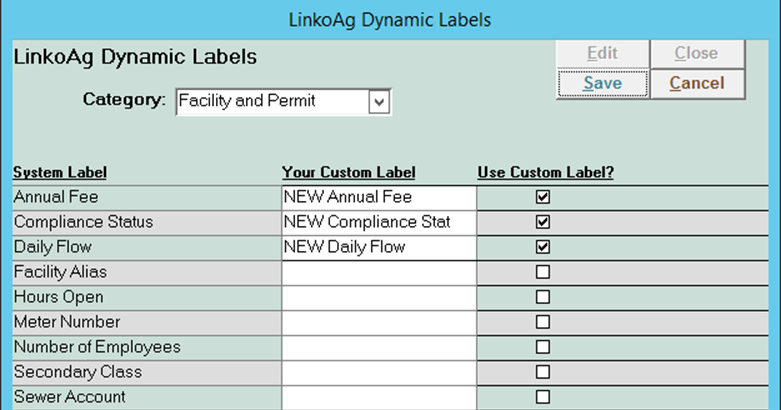781x410 pixels.
Task: Check the Sewer Account custom label box
Action: point(543,397)
